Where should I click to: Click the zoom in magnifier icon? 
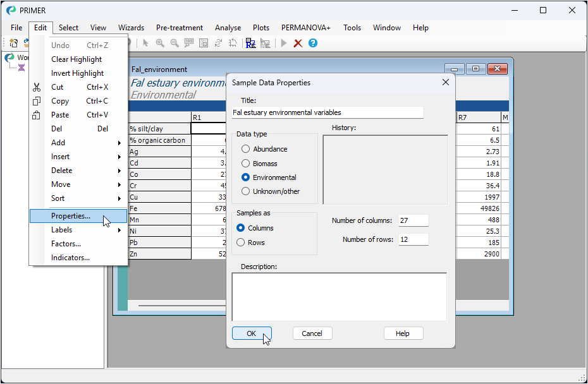[160, 43]
